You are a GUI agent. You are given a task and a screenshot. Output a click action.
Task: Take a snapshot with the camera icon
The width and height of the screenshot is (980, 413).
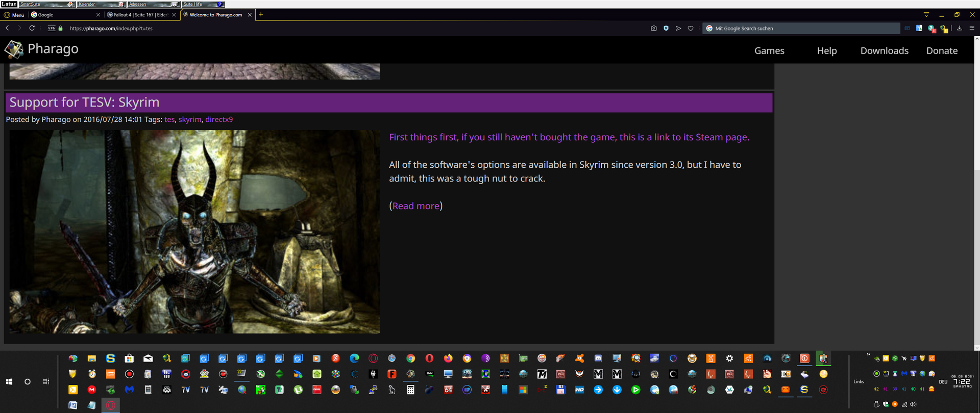[x=653, y=29]
